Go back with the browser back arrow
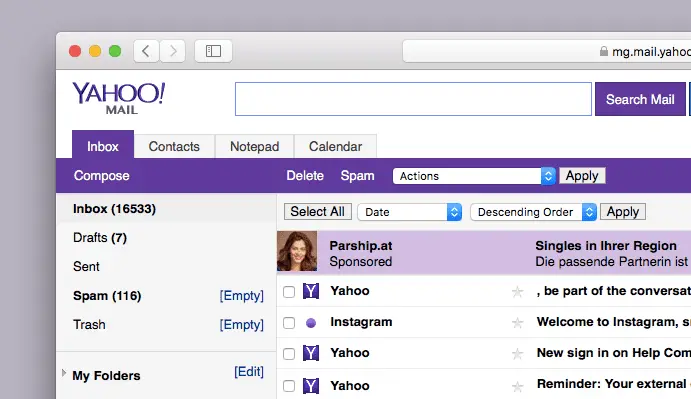The width and height of the screenshot is (691, 399). tap(146, 51)
